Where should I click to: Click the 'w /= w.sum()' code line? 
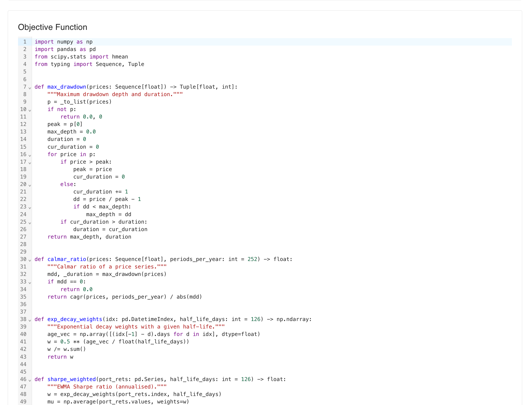(x=66, y=349)
